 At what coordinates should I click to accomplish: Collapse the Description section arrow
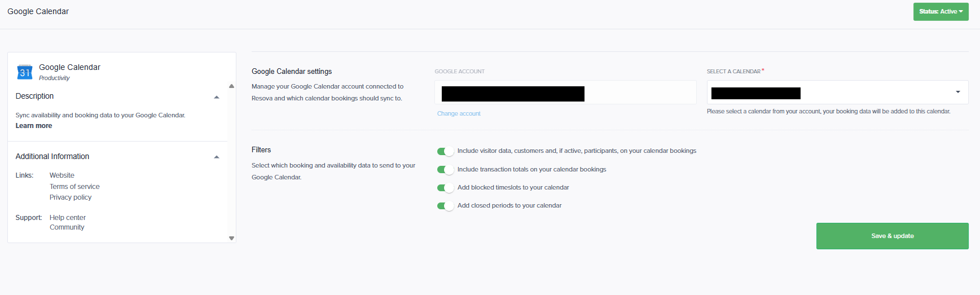coord(217,98)
